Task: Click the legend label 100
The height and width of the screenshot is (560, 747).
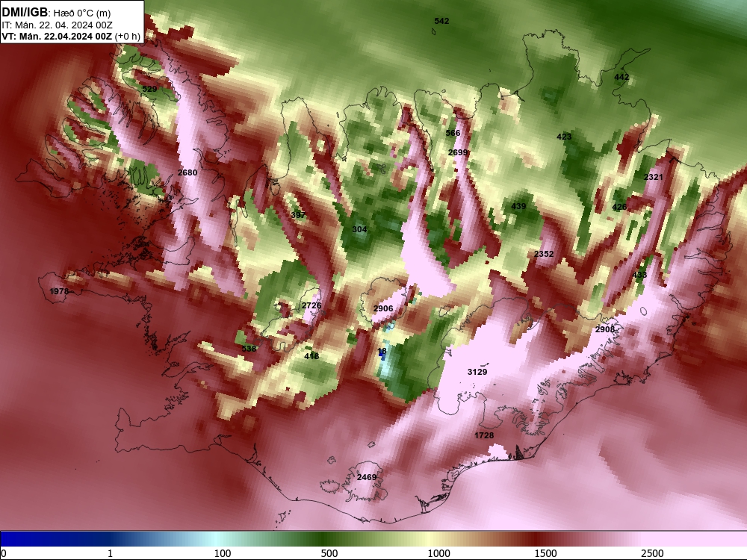Action: 223,553
